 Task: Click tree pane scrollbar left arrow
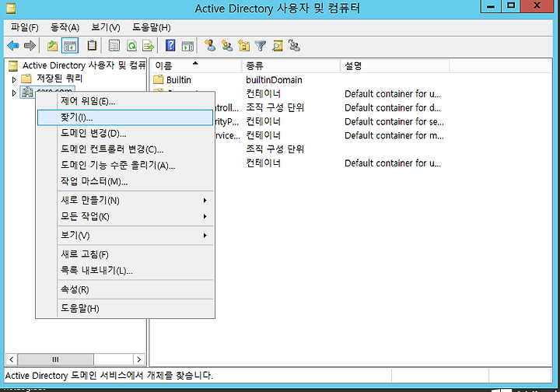pyautogui.click(x=12, y=359)
